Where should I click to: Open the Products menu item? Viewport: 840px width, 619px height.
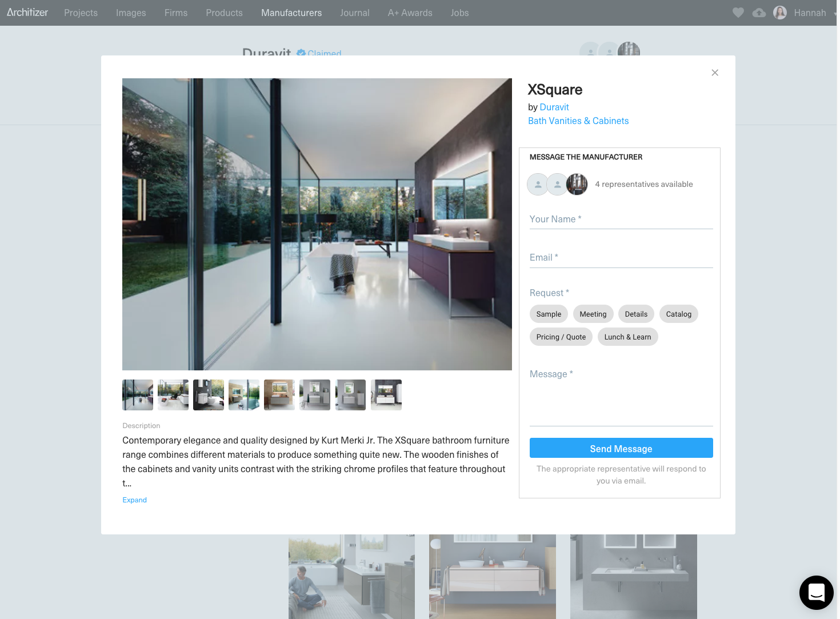[x=225, y=13]
